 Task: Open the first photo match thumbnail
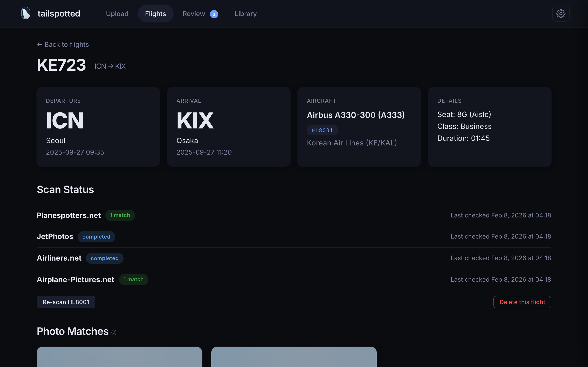coord(119,357)
